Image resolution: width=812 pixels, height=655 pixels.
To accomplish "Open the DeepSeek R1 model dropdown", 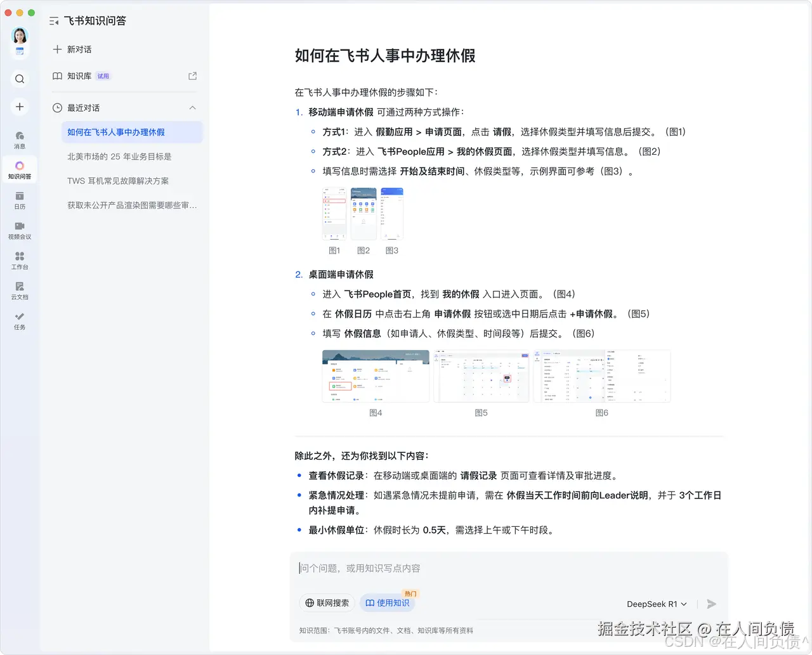I will click(656, 604).
